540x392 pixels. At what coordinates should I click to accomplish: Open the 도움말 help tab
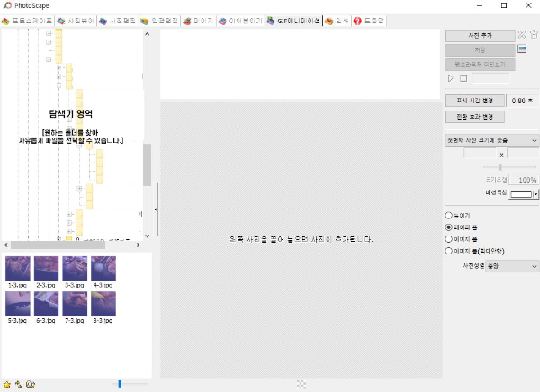(368, 21)
